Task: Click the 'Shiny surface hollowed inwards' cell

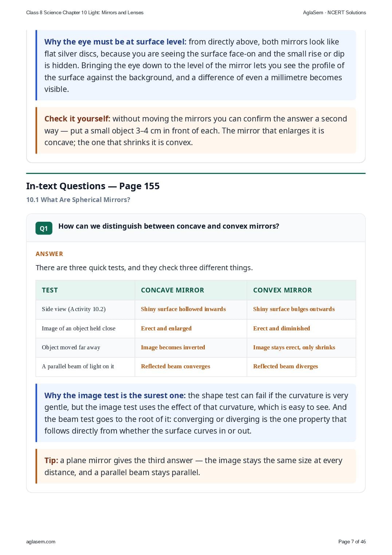Action: 191,309
